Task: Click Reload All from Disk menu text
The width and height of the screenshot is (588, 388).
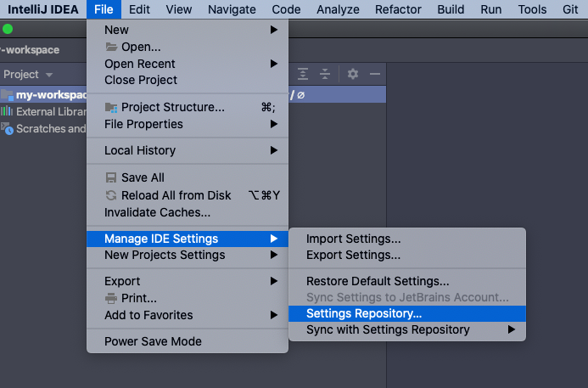Action: pyautogui.click(x=176, y=195)
